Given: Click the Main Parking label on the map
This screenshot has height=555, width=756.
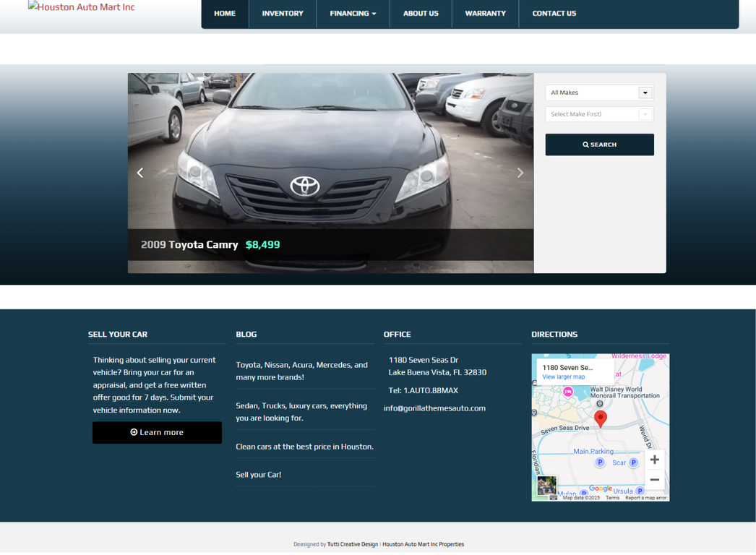Looking at the screenshot, I should tap(593, 452).
